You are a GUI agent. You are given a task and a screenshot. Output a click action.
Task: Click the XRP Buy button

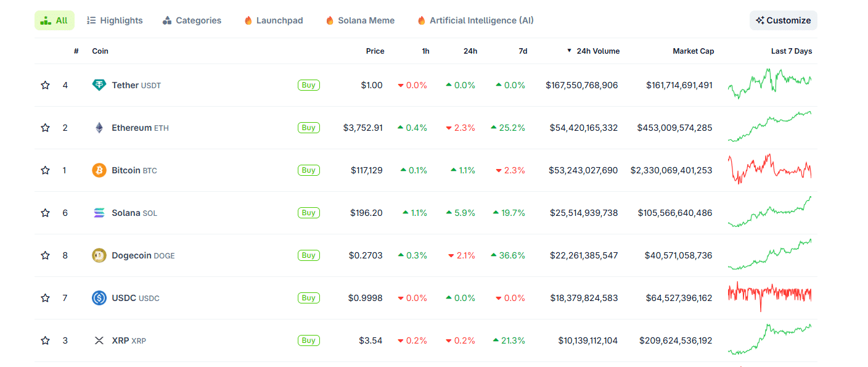click(x=309, y=340)
